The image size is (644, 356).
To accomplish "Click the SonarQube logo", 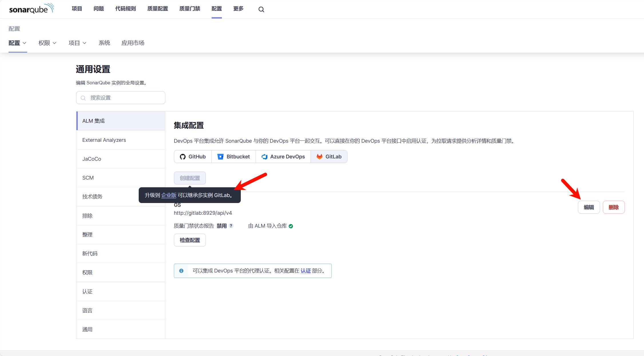I will pyautogui.click(x=31, y=9).
